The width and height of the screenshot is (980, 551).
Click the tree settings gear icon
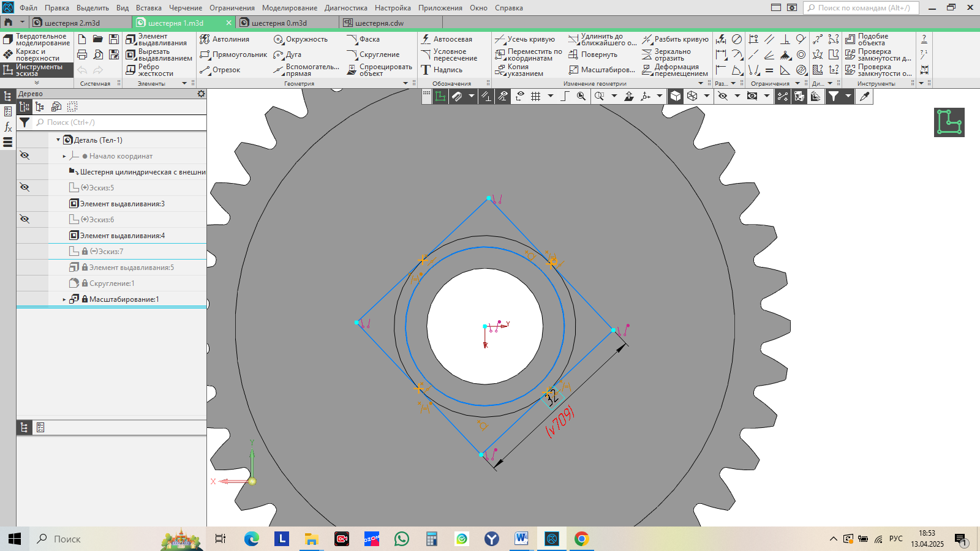pyautogui.click(x=201, y=94)
